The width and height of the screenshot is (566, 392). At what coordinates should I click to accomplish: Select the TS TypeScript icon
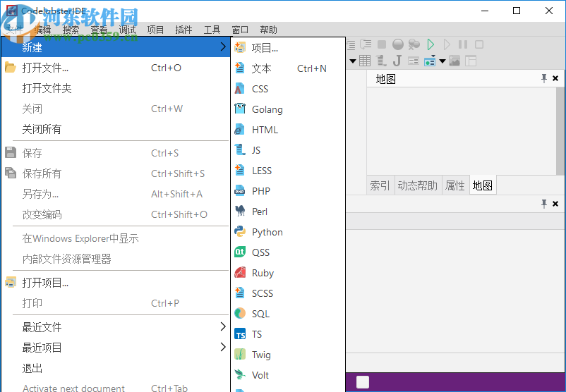[240, 333]
